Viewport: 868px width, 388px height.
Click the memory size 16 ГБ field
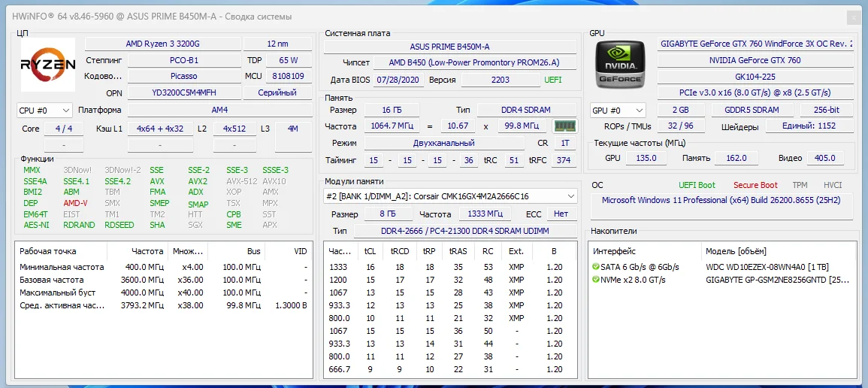pyautogui.click(x=392, y=110)
